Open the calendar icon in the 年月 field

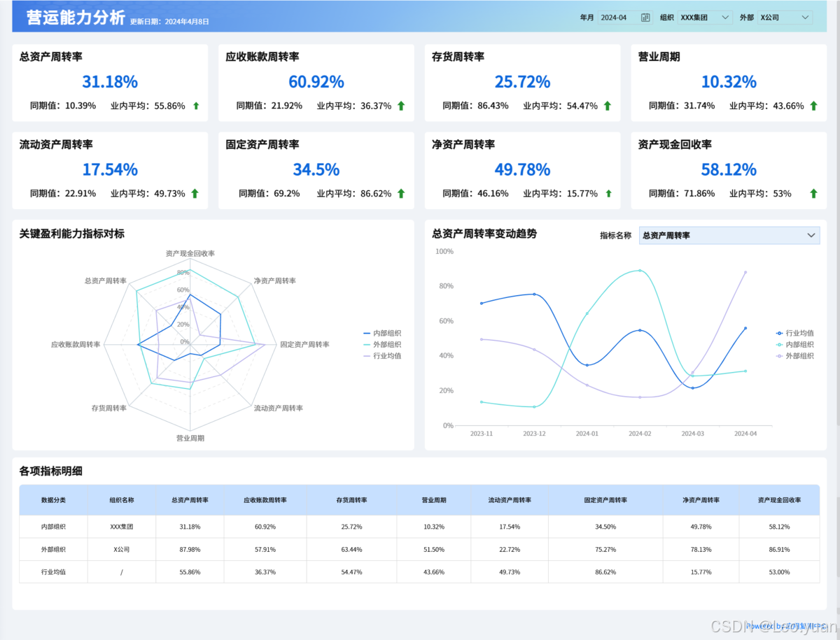(645, 17)
